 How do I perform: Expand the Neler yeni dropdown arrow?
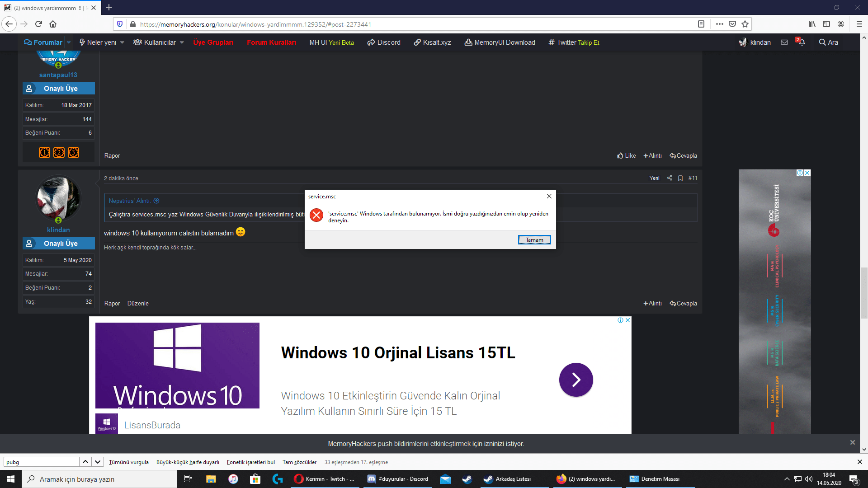click(x=122, y=42)
